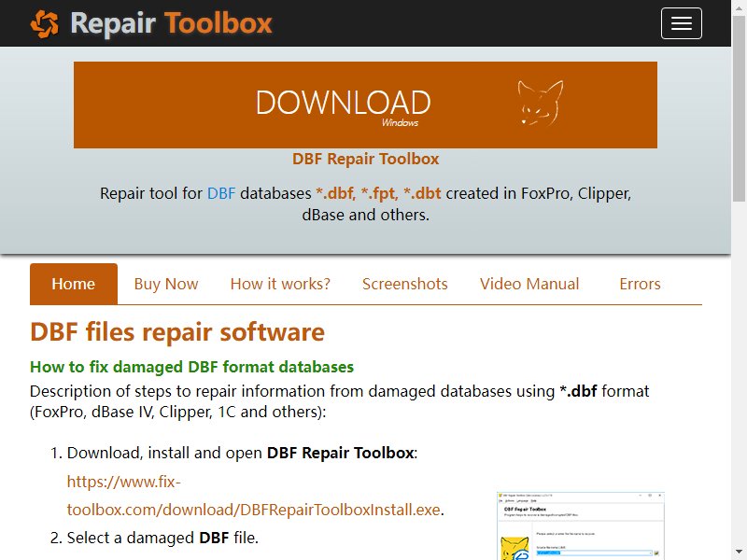
Task: Switch to the Buy Now tab
Action: [x=166, y=284]
